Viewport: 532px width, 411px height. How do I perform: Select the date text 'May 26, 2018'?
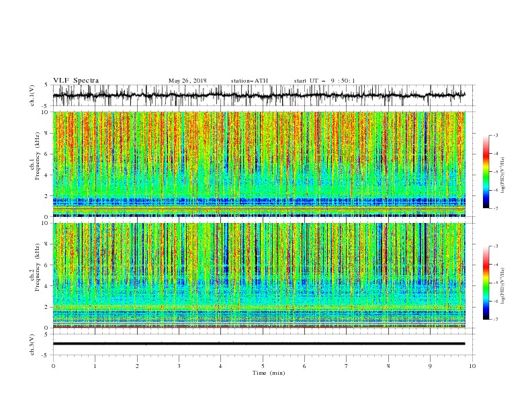187,81
